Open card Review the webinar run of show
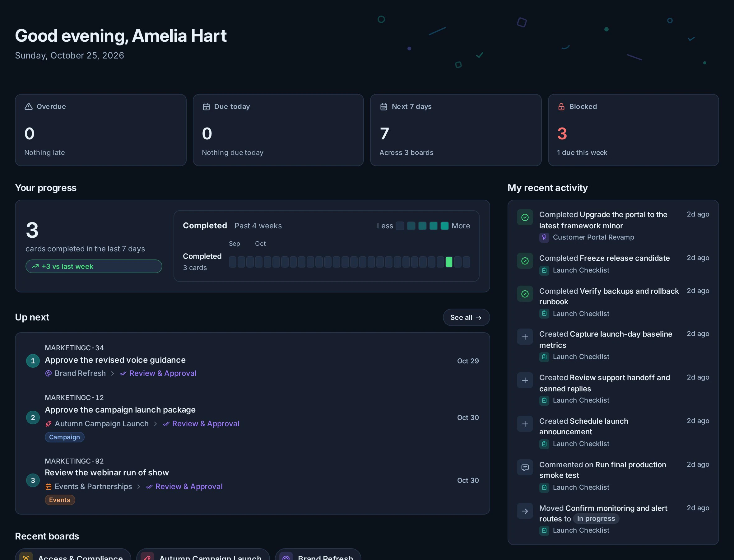 tap(107, 473)
